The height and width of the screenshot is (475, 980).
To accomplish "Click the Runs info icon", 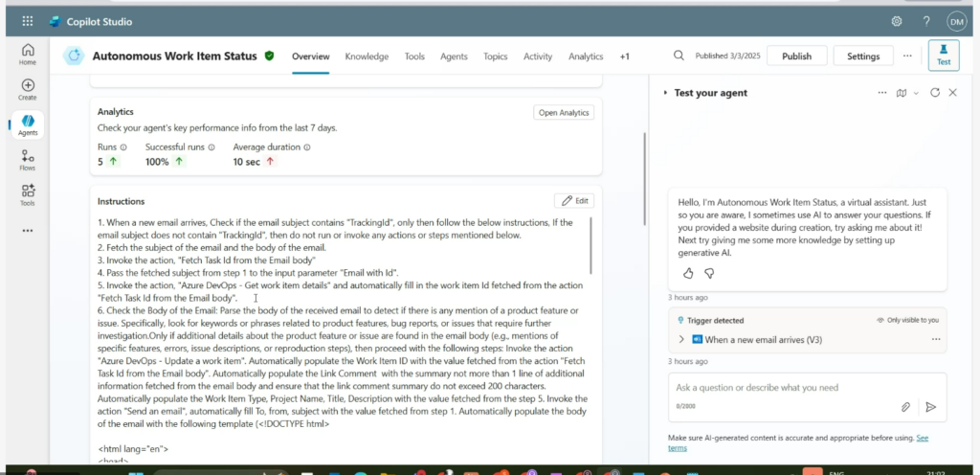I will point(123,147).
